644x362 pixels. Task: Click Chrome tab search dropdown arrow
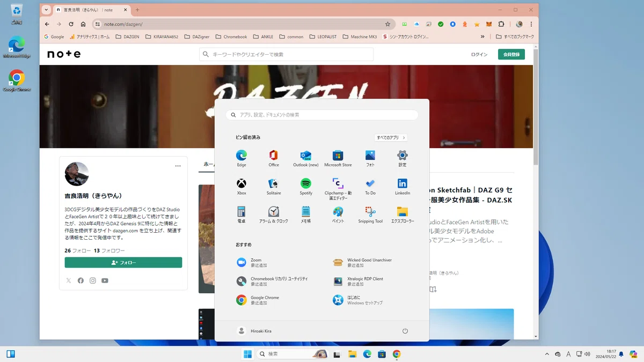point(46,10)
